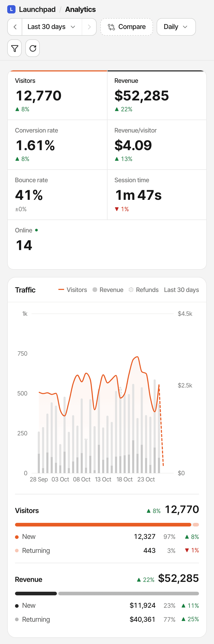Toggle Refunds series in Traffic legend
Viewport: 214px width, 644px height.
144,290
